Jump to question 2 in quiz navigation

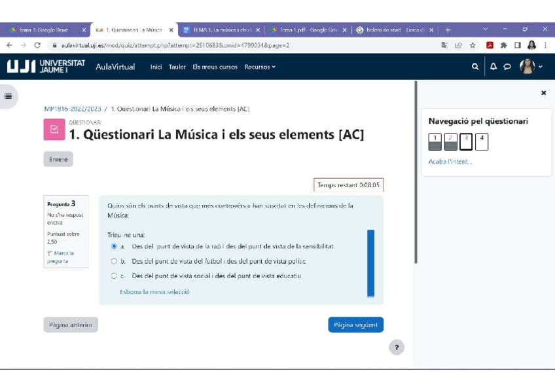coord(450,142)
